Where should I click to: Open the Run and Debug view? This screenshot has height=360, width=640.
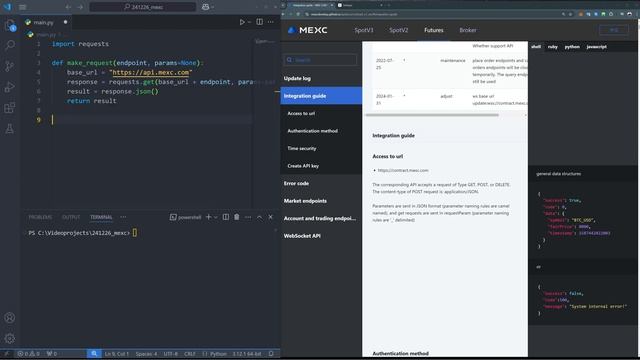10,87
